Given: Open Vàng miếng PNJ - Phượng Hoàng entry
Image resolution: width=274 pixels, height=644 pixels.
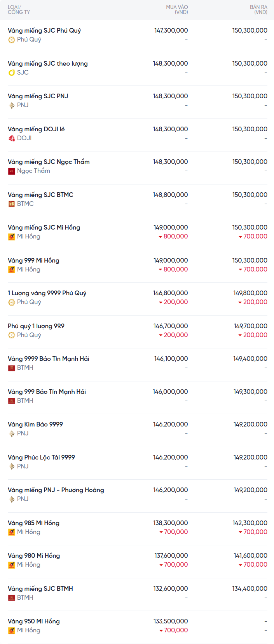Looking at the screenshot, I should click(x=56, y=490).
